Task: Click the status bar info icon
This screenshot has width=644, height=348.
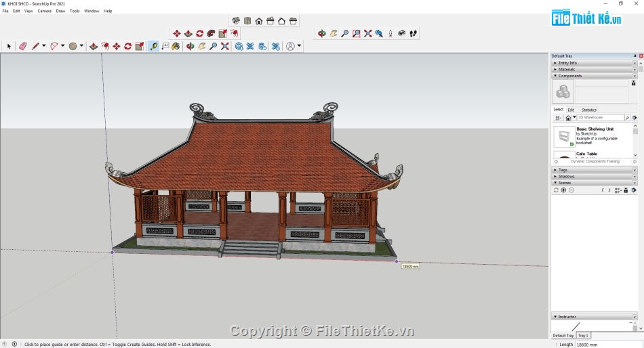Action: tap(14, 345)
